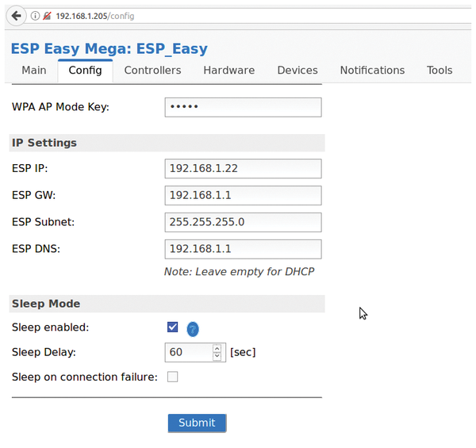Click the crossed-out insecure connection icon

47,16
